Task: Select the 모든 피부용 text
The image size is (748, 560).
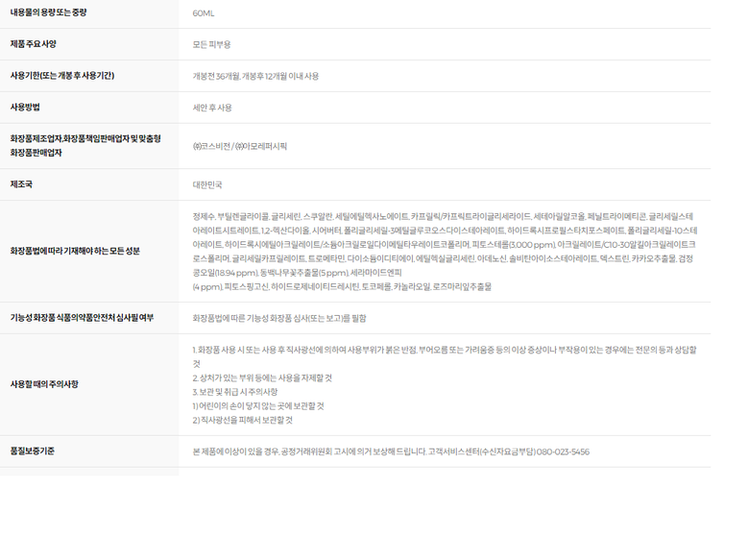Action: [211, 44]
